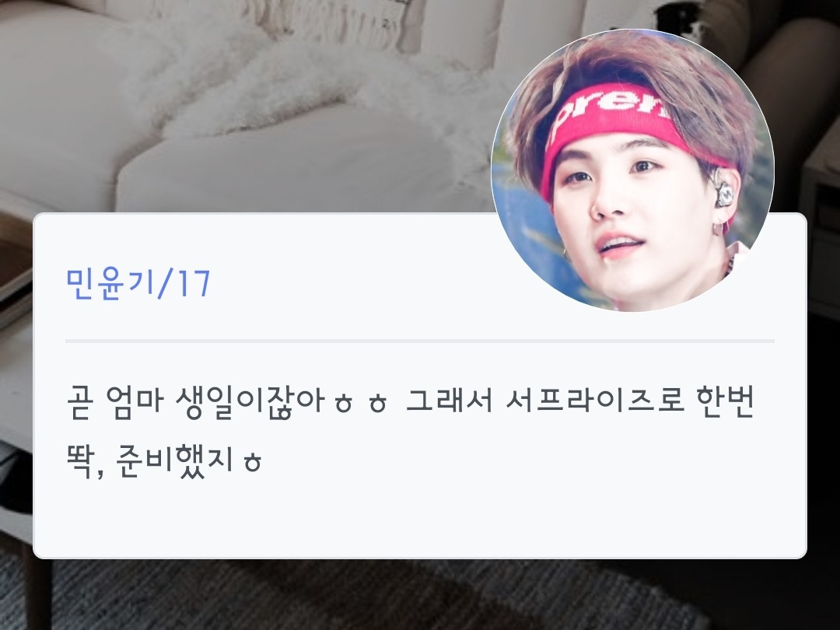Select the speaker name 민윤기/17
Viewport: 840px width, 630px height.
point(138,283)
